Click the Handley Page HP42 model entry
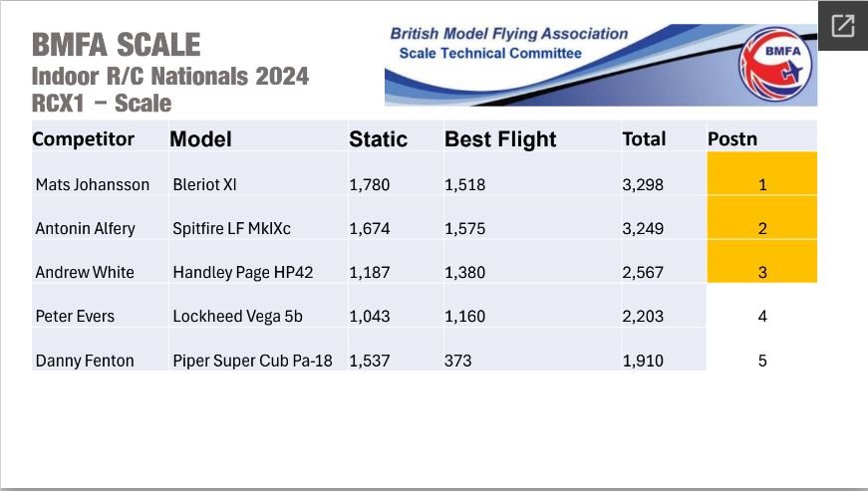Viewport: 868px width, 491px height. (x=243, y=272)
